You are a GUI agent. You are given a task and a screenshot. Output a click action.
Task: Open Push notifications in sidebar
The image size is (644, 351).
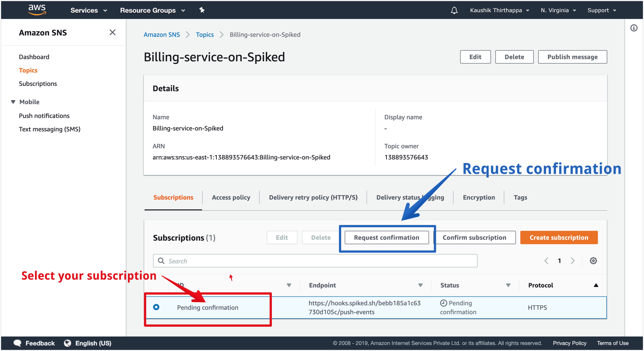click(44, 116)
